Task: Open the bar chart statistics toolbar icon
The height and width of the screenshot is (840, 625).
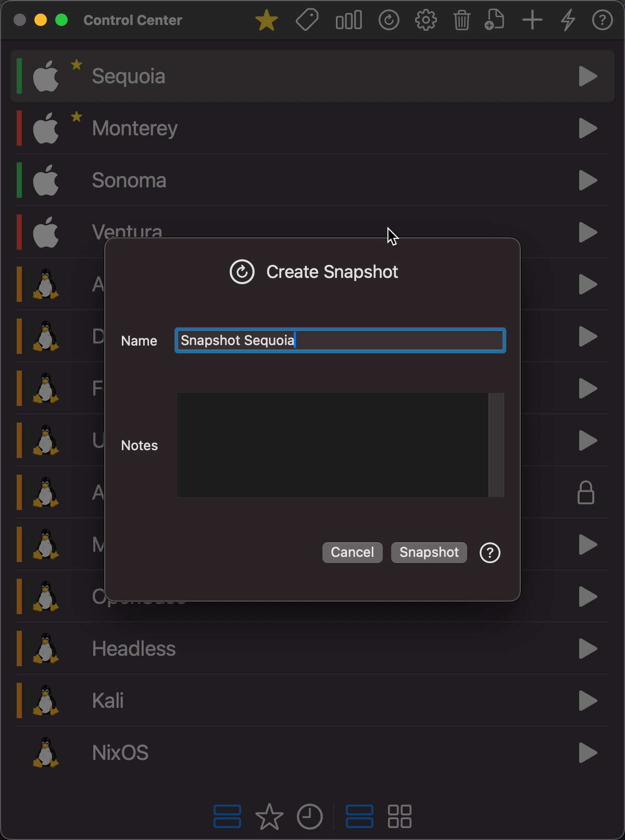Action: click(348, 20)
